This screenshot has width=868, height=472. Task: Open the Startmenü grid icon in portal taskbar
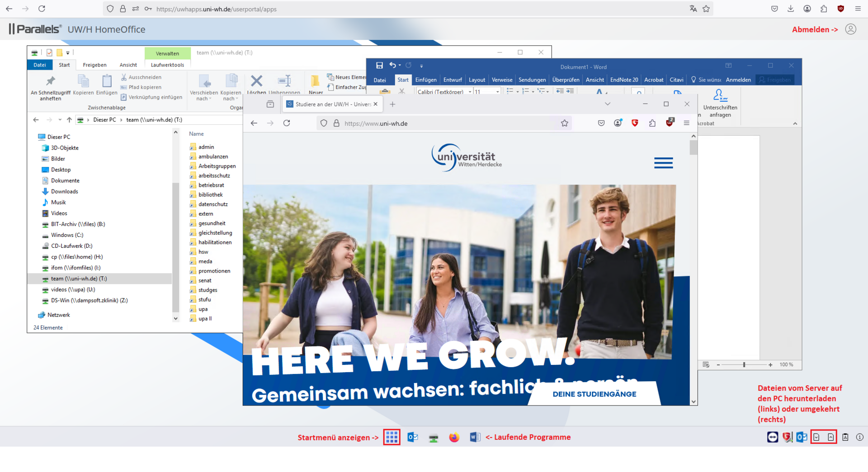pos(392,437)
